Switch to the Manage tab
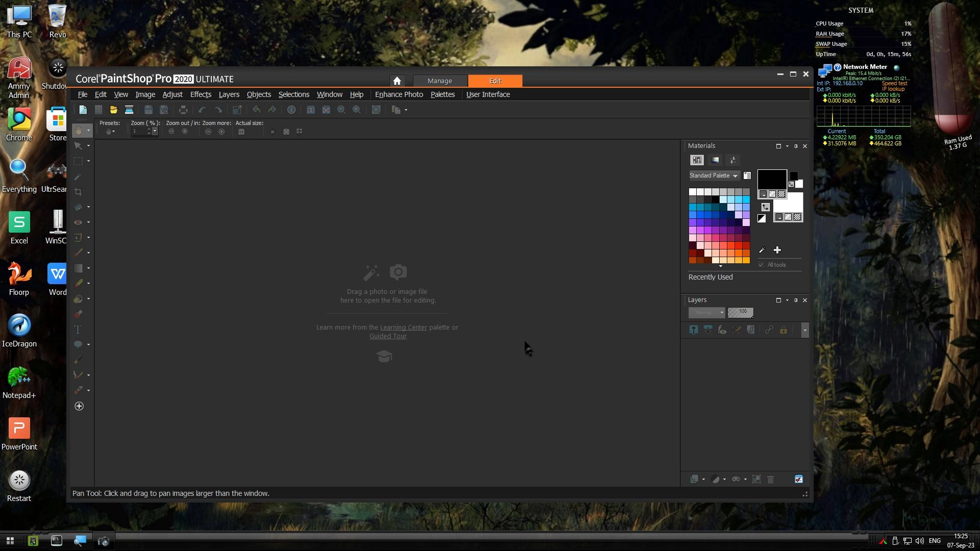The image size is (980, 551). 440,81
